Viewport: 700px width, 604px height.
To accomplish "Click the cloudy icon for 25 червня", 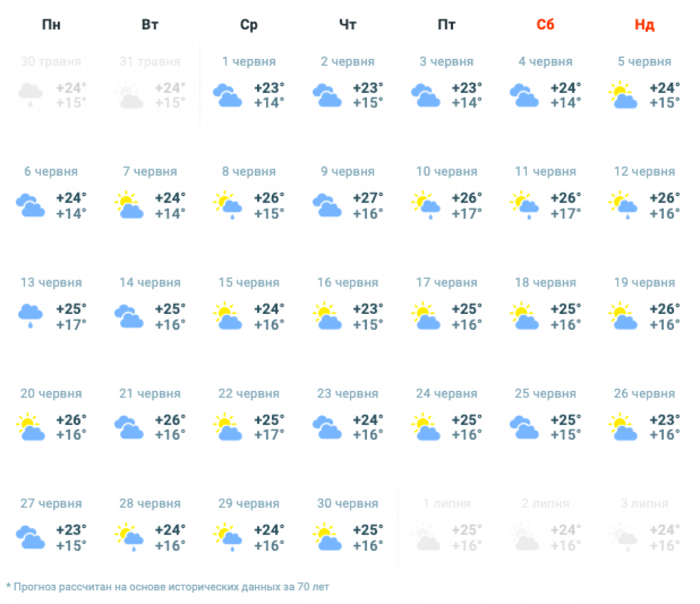I will 524,427.
